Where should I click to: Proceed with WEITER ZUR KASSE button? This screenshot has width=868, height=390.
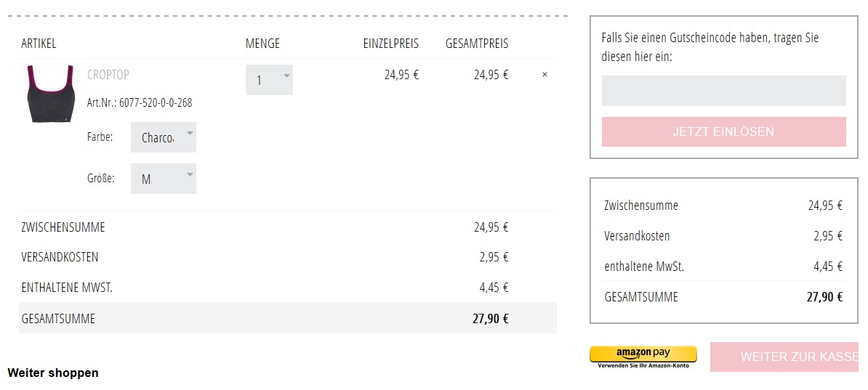789,357
